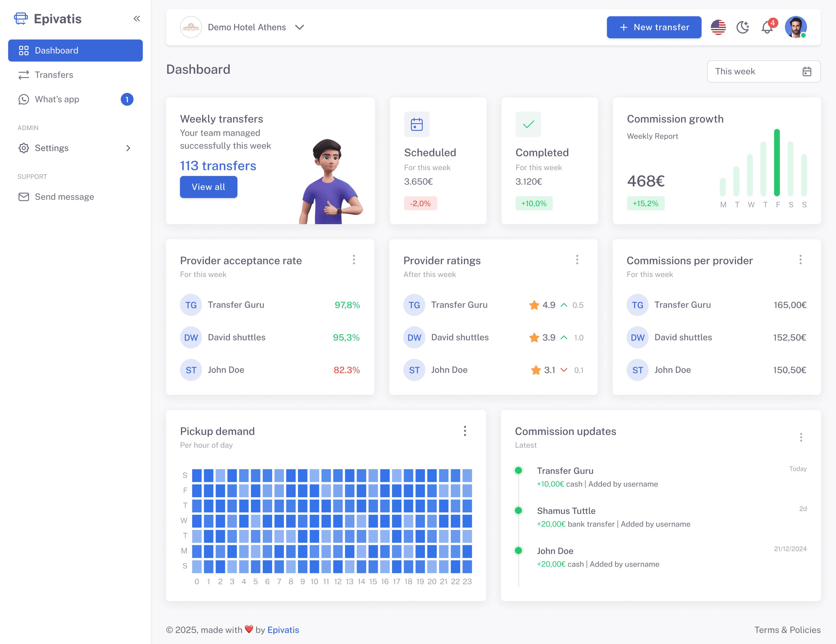Click the green checkmark on Completed card
This screenshot has width=836, height=644.
pos(528,124)
